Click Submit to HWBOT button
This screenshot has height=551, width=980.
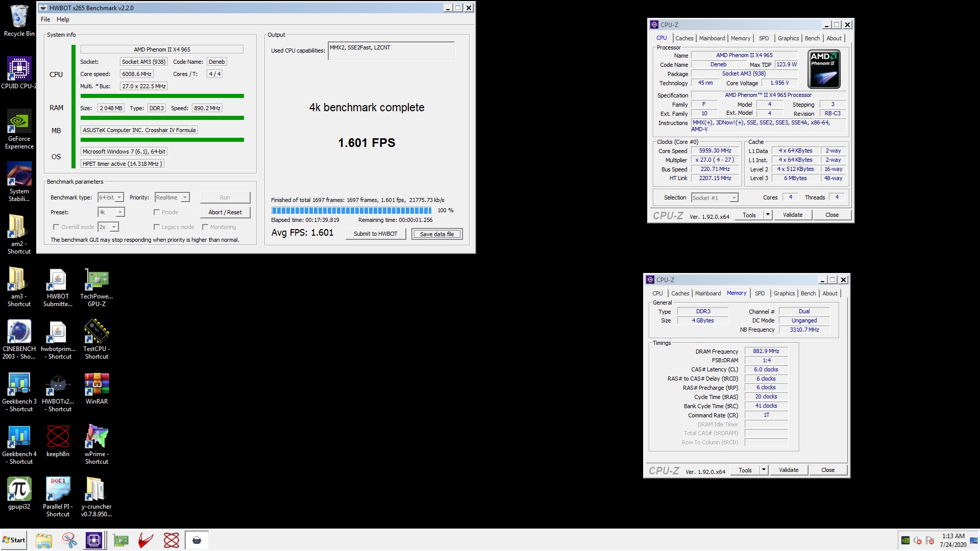(375, 234)
